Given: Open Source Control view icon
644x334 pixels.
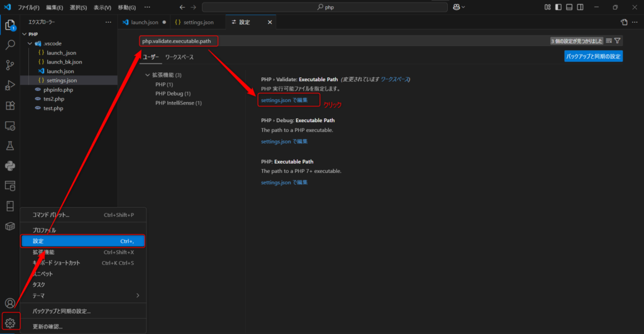Looking at the screenshot, I should 10,65.
